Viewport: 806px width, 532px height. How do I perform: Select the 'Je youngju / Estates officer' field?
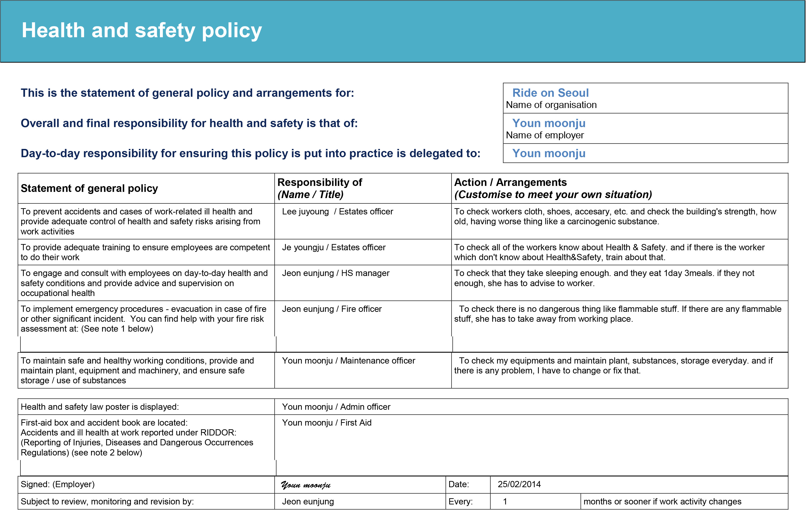pyautogui.click(x=334, y=247)
